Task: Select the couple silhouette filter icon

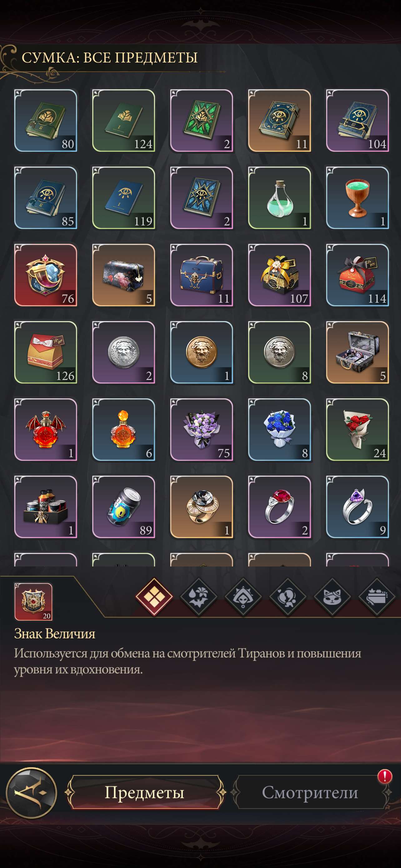Action: click(x=288, y=597)
